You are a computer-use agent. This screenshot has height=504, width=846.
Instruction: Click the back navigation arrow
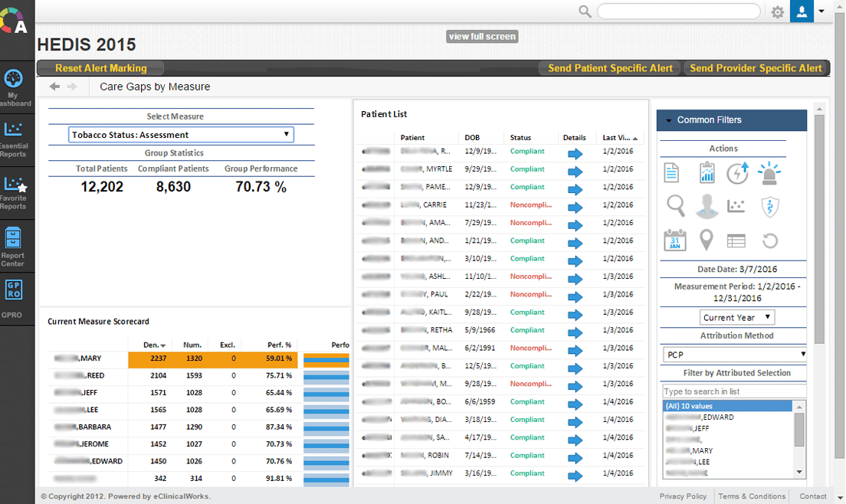54,87
